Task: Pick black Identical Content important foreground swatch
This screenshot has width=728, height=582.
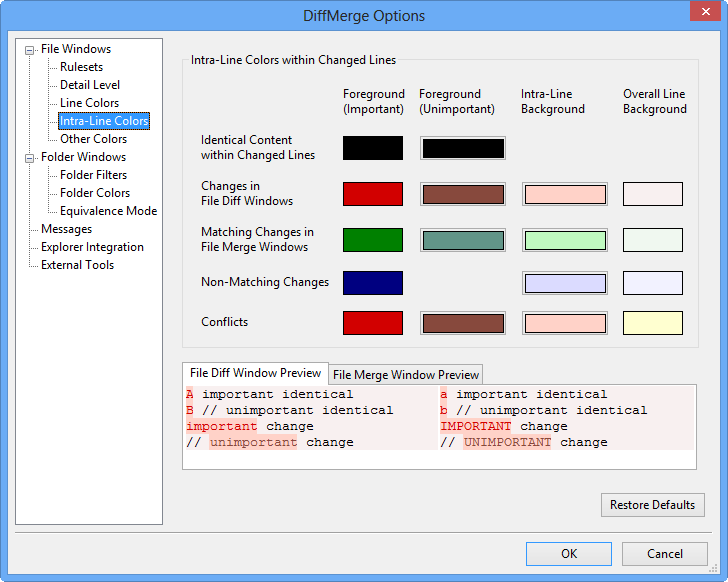Action: point(373,148)
